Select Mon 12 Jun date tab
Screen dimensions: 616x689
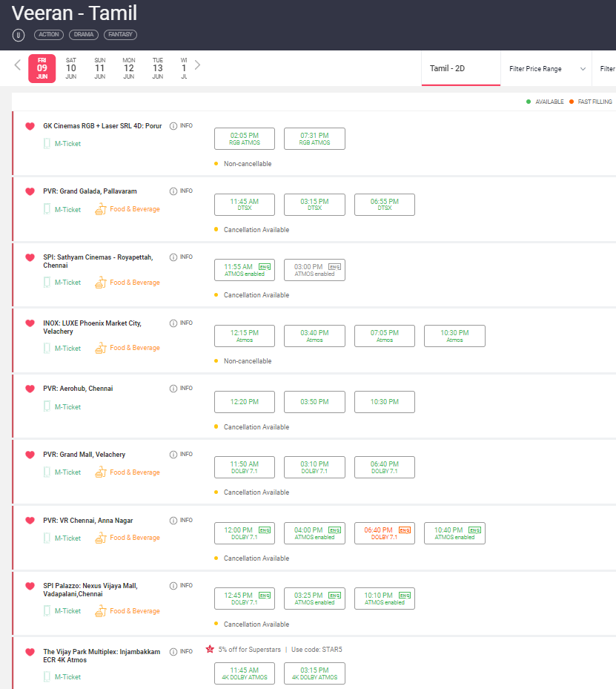pyautogui.click(x=129, y=68)
